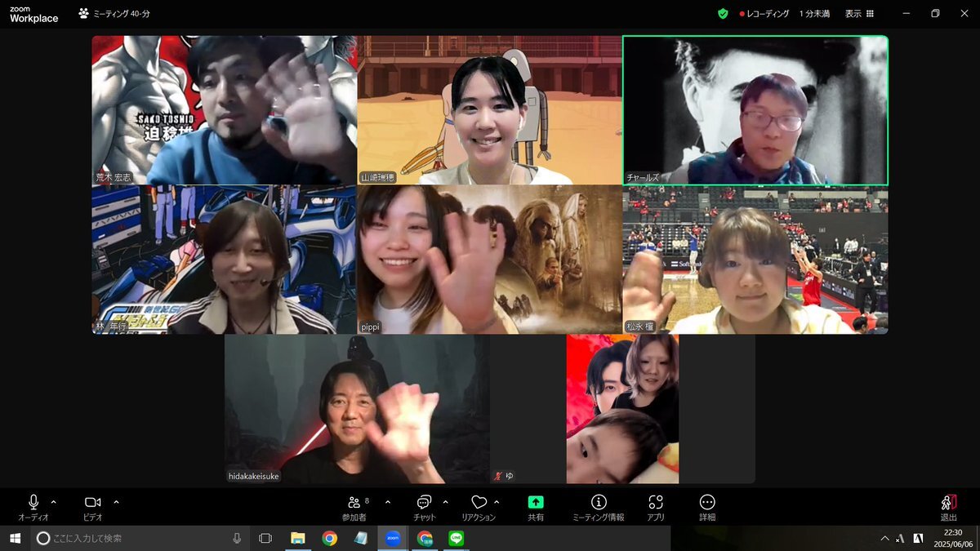Select the video tile labeled ゆ
The width and height of the screenshot is (980, 551).
coord(622,409)
